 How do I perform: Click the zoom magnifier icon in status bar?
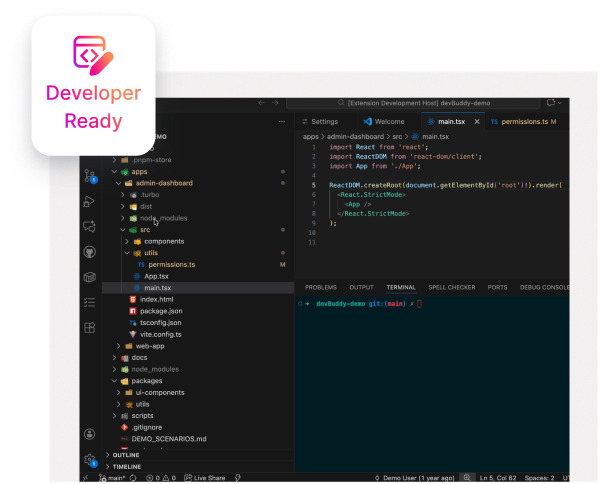[467, 478]
